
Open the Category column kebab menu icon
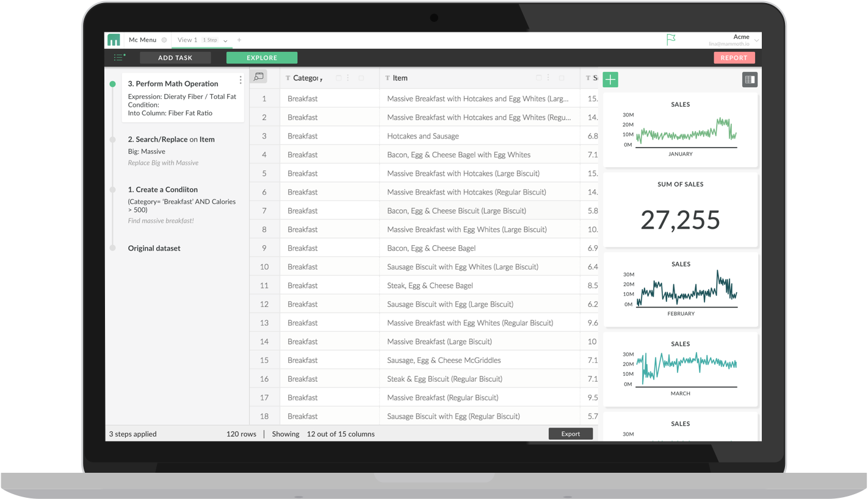pos(348,77)
